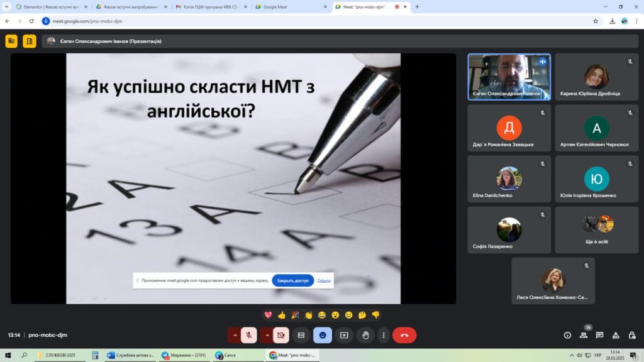644x362 pixels.
Task: Click the 'Скрыть' link
Action: [323, 280]
